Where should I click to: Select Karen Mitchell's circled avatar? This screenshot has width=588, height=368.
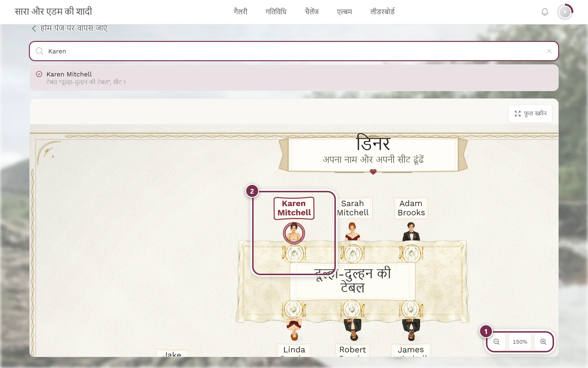[x=294, y=233]
